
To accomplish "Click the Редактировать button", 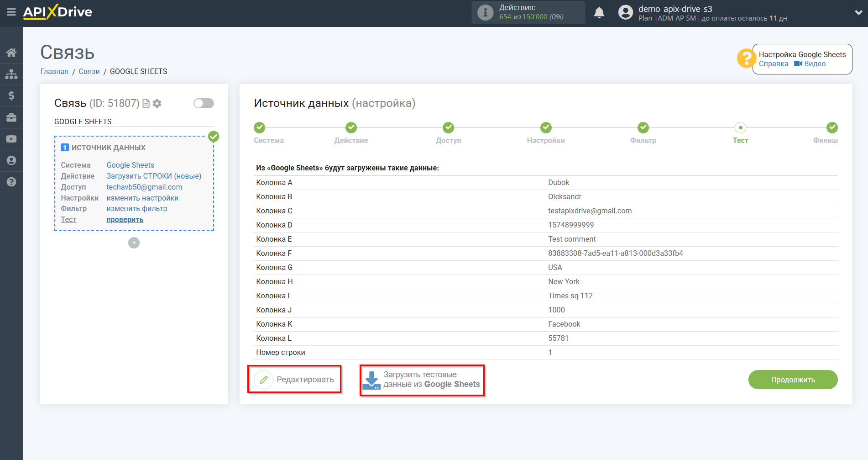I will [294, 380].
